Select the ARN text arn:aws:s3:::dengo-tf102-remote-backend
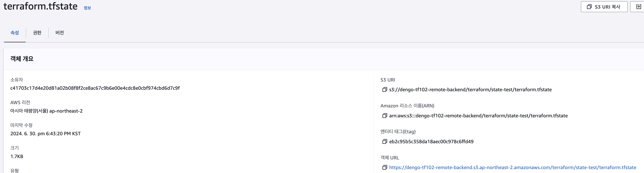644x173 pixels. coord(478,116)
